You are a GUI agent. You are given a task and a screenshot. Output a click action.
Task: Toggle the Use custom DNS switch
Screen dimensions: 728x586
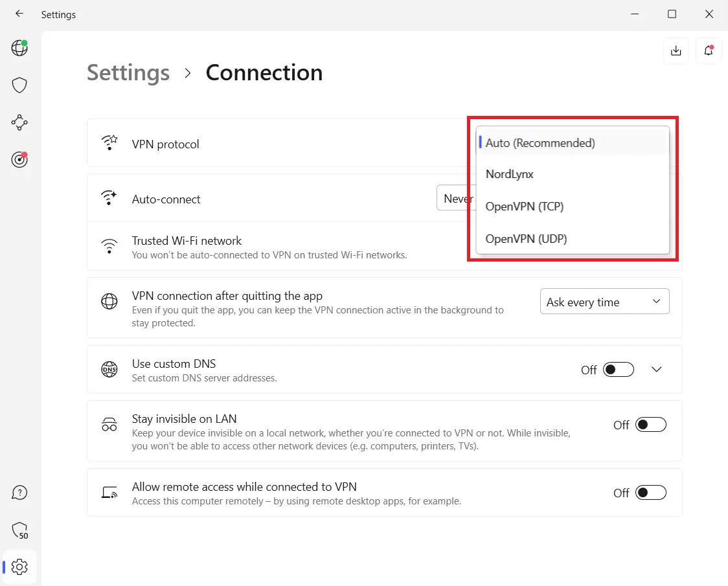619,370
